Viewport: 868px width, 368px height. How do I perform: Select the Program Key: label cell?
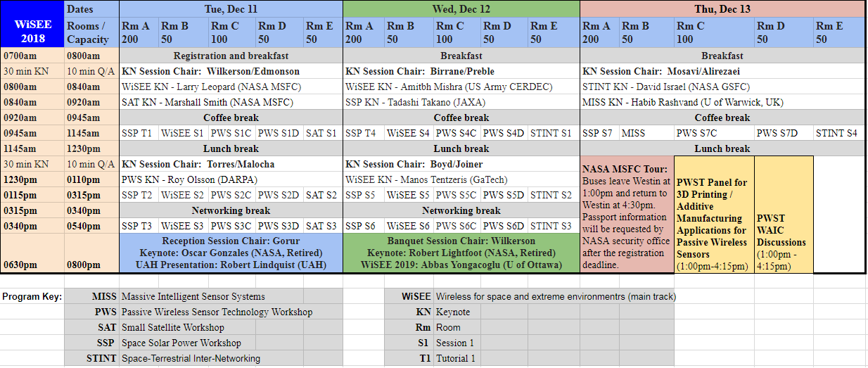coord(32,296)
